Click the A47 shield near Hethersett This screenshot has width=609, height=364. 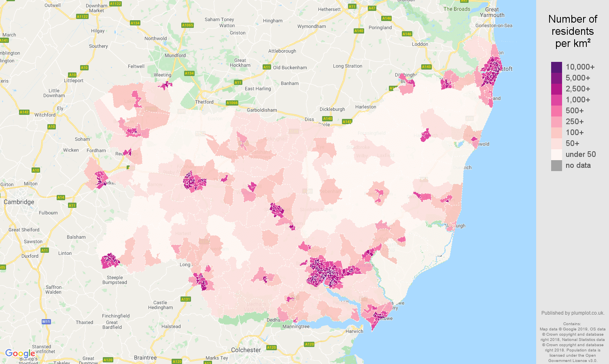[372, 8]
